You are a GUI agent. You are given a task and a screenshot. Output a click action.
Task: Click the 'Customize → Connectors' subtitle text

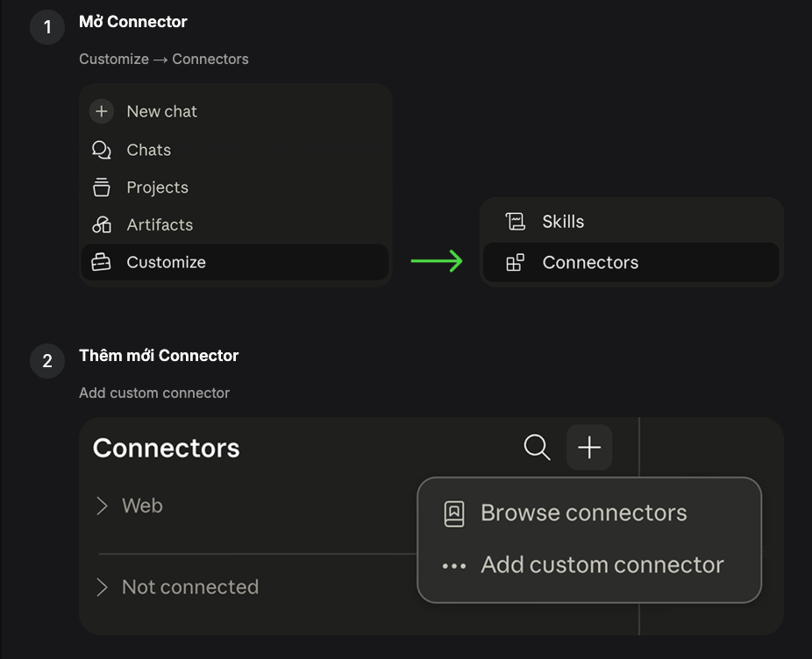click(164, 59)
